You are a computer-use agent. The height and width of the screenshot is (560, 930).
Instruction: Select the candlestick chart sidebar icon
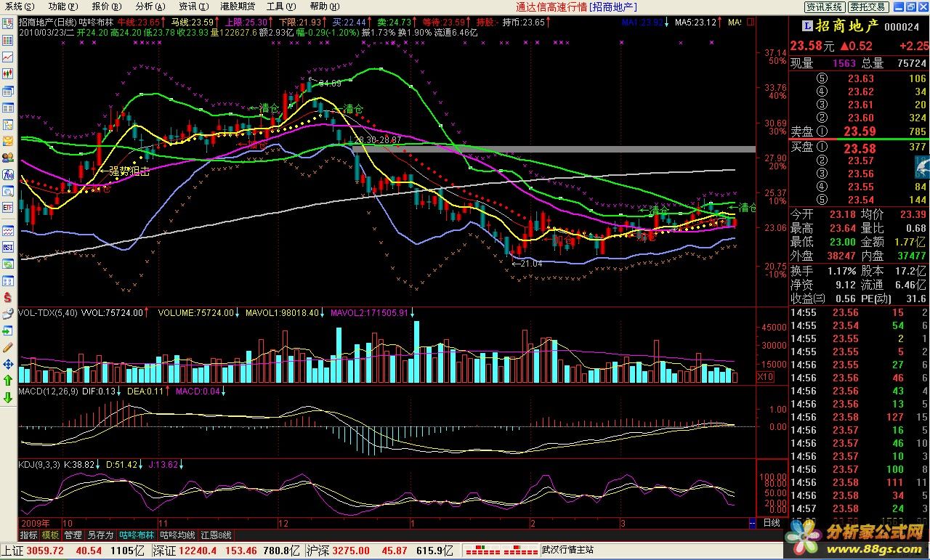tap(7, 73)
